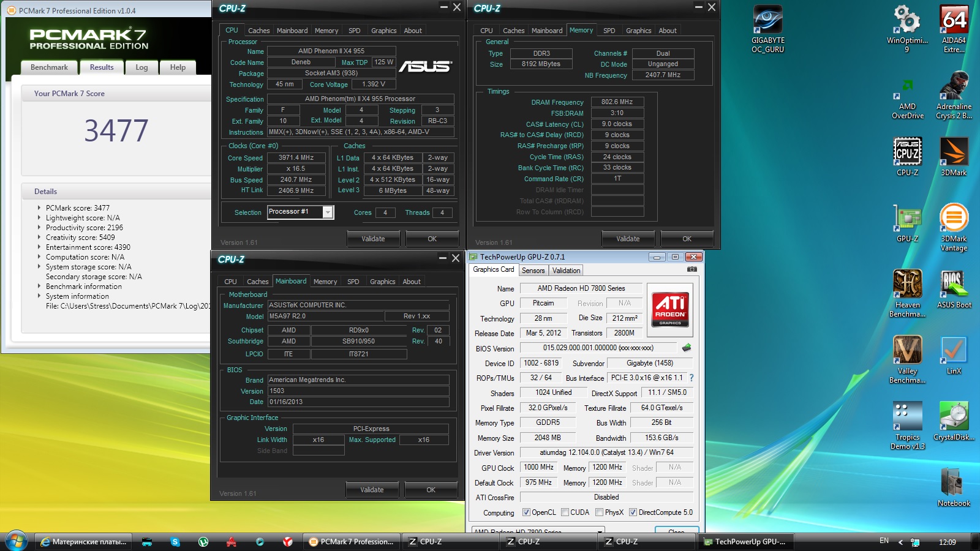980x551 pixels.
Task: Expand the Entertainment score: 4390 row
Action: 39,247
